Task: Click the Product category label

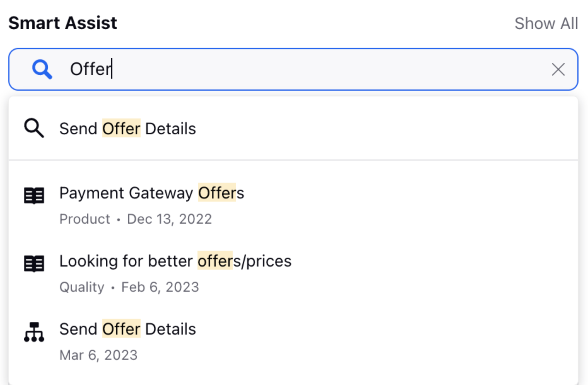Action: [x=85, y=219]
